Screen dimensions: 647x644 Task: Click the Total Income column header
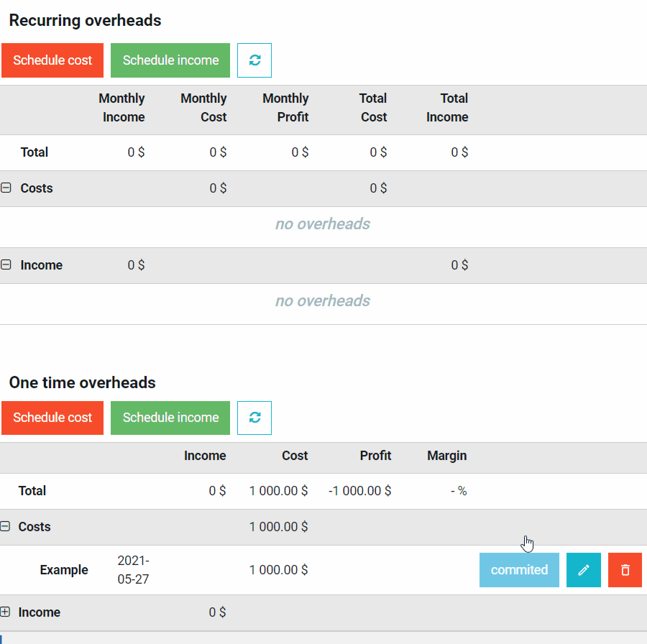coord(447,108)
